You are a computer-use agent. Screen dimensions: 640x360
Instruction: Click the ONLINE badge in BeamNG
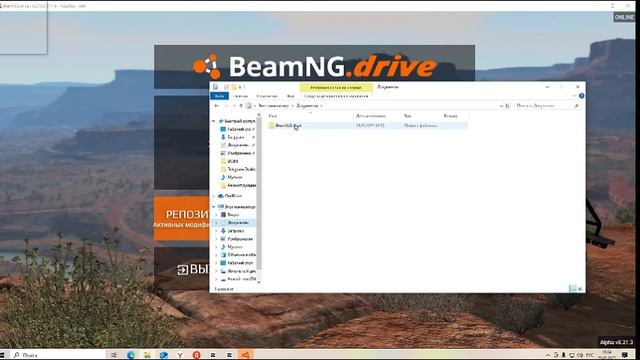624,17
